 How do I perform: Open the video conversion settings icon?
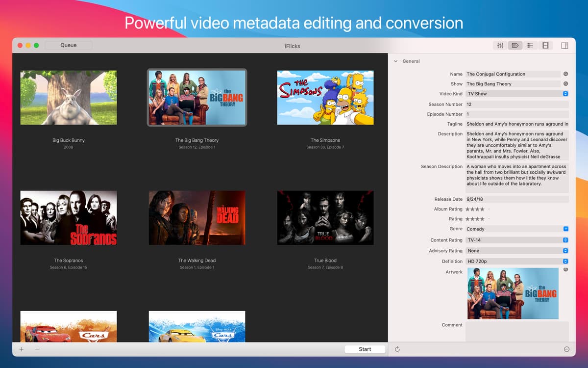545,45
